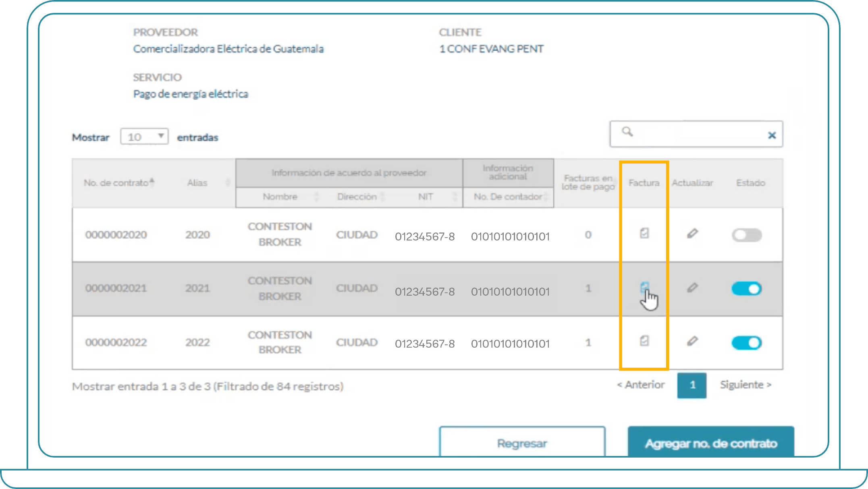The image size is (868, 489).
Task: Click the edit pencil for contract 0000002020
Action: tap(692, 234)
